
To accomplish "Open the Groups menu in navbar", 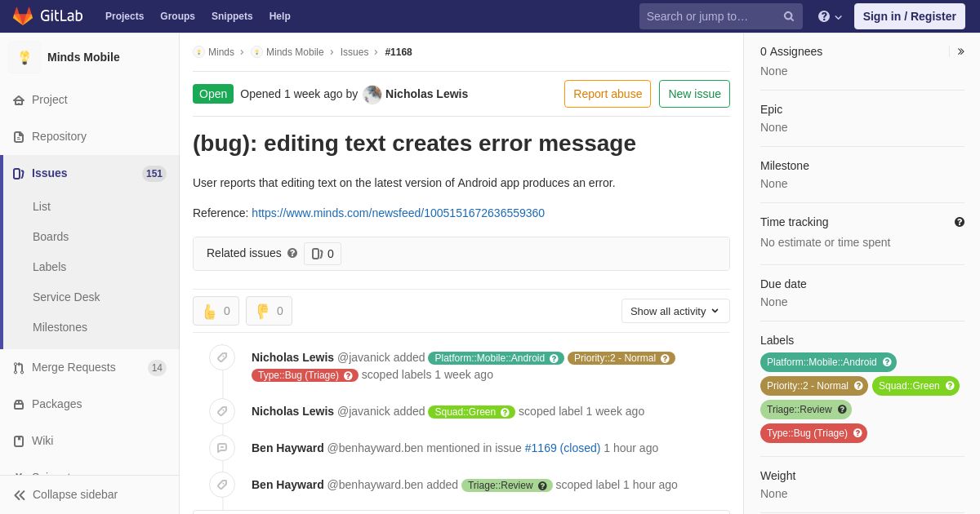I will (x=177, y=16).
